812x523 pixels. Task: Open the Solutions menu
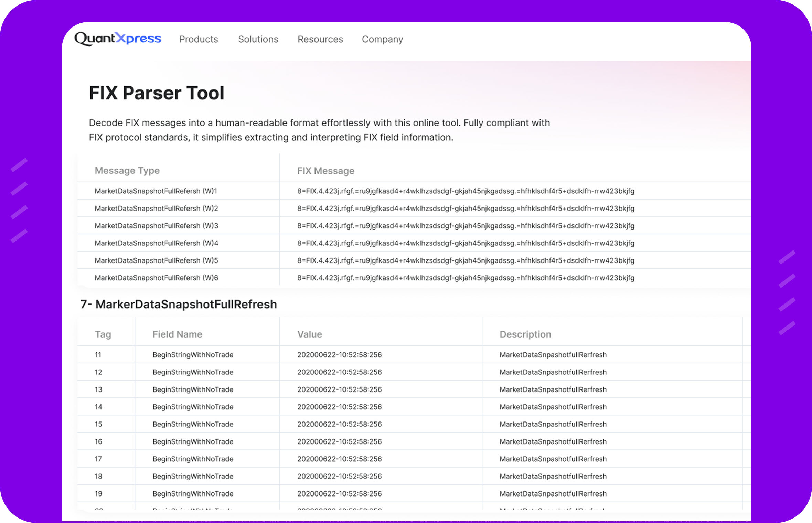(258, 39)
